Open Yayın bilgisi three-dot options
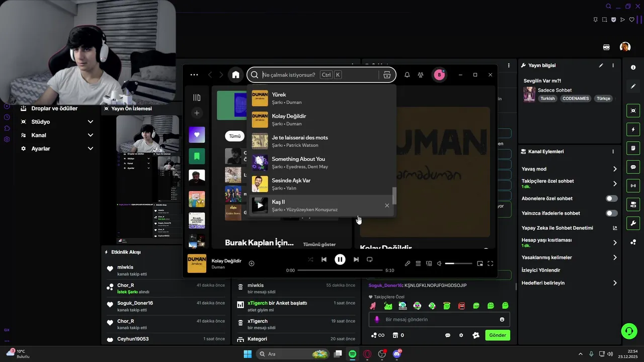This screenshot has height=362, width=644. click(x=613, y=65)
